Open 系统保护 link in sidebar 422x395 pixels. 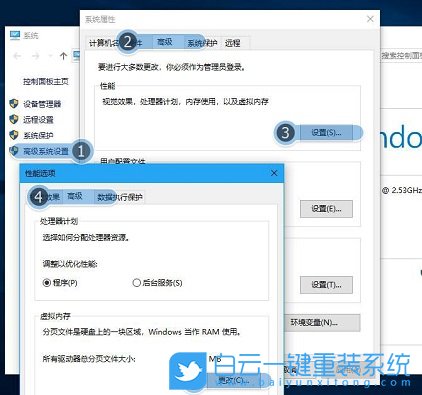(x=38, y=135)
